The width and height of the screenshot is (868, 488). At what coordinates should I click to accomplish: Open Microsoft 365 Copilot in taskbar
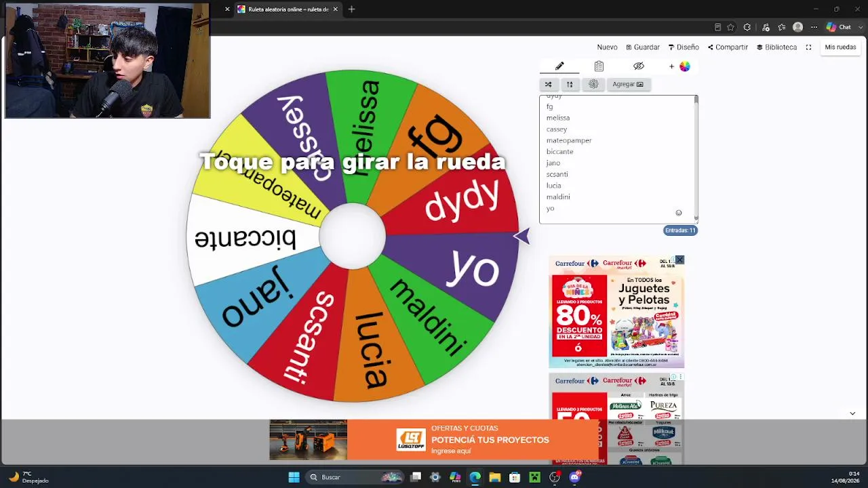pos(455,477)
